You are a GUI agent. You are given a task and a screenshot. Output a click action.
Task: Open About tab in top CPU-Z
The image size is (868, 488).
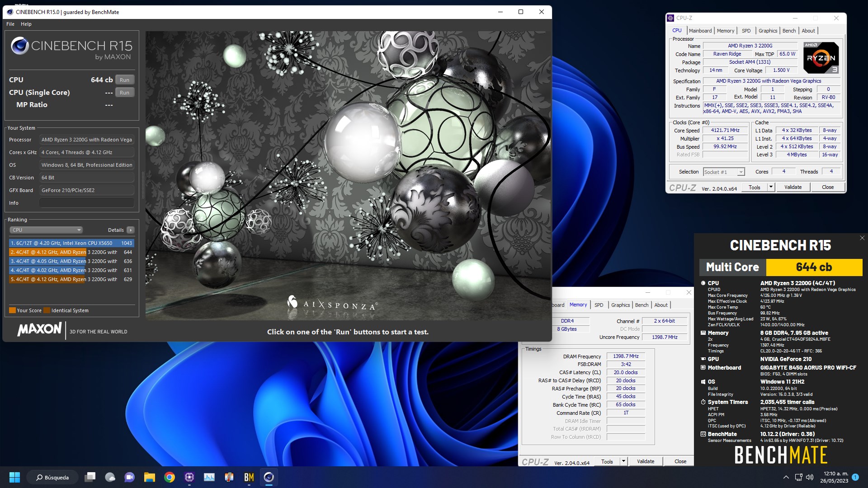pyautogui.click(x=808, y=31)
